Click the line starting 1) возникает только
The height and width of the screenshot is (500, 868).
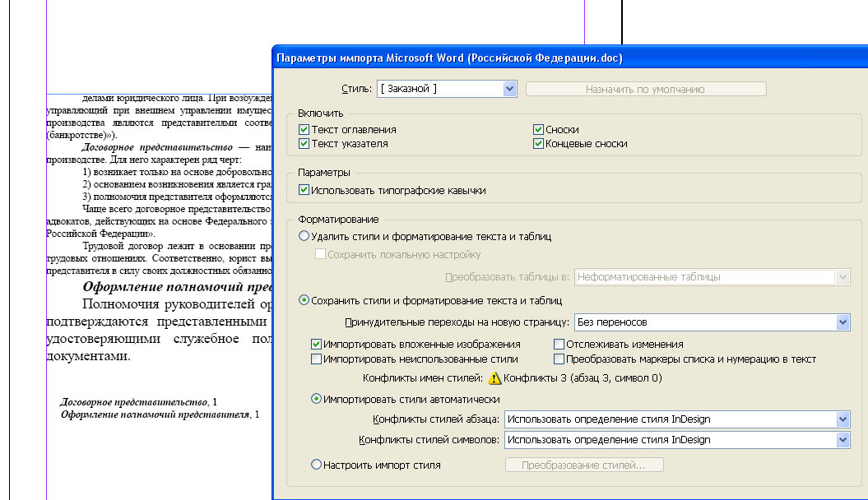pyautogui.click(x=177, y=172)
